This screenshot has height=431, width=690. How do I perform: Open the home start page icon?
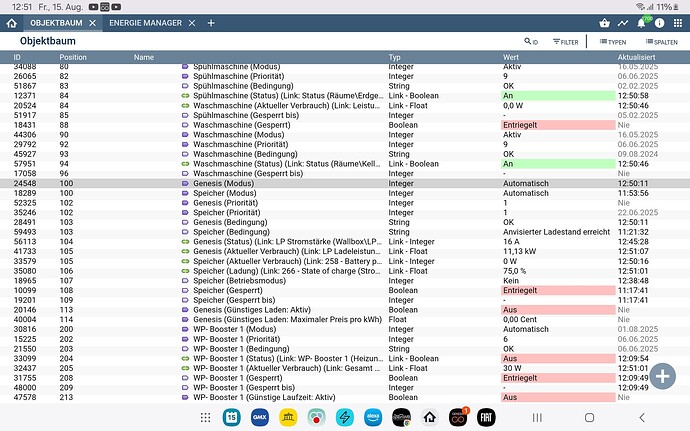pos(12,23)
